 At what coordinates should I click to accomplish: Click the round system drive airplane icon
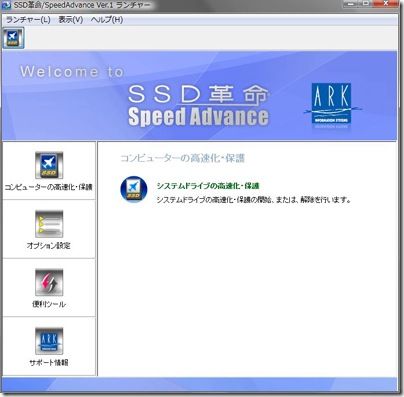tap(134, 189)
